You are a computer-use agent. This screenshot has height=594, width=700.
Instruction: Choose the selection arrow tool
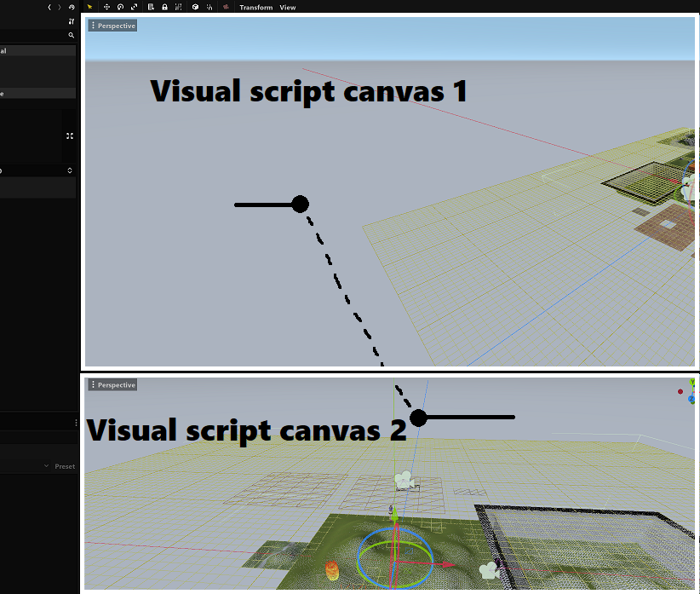point(89,7)
